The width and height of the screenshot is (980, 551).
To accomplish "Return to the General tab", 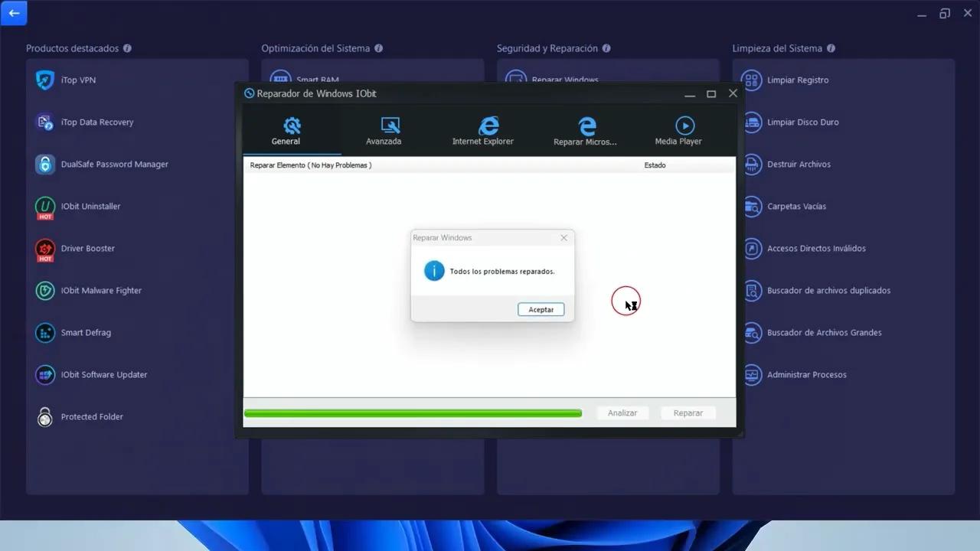I will tap(286, 130).
